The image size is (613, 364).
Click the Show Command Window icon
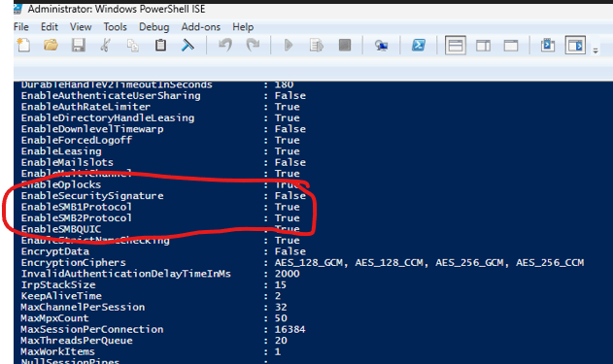click(x=548, y=46)
